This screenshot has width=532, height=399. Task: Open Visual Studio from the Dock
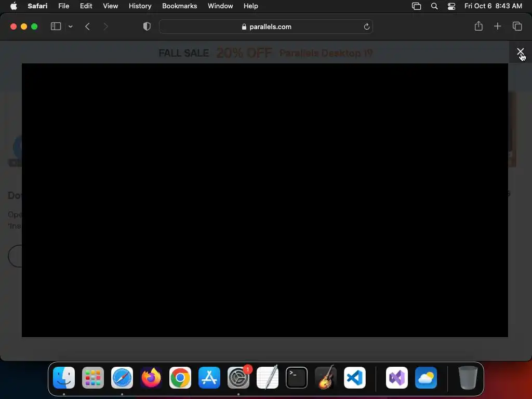pos(397,378)
